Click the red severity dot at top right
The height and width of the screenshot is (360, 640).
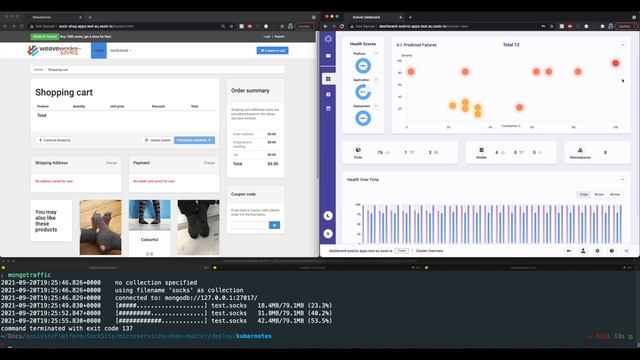pyautogui.click(x=615, y=63)
